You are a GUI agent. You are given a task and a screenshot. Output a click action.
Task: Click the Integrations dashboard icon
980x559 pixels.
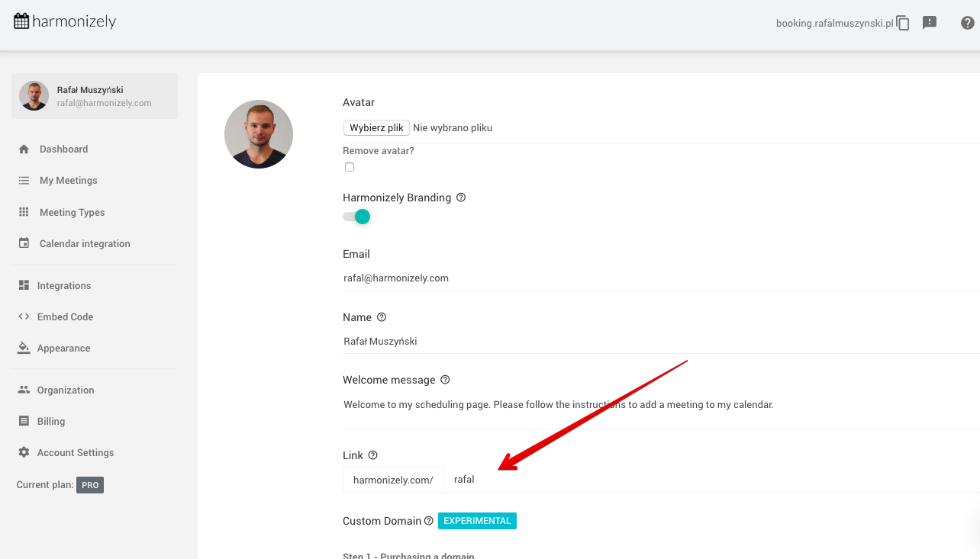[24, 285]
